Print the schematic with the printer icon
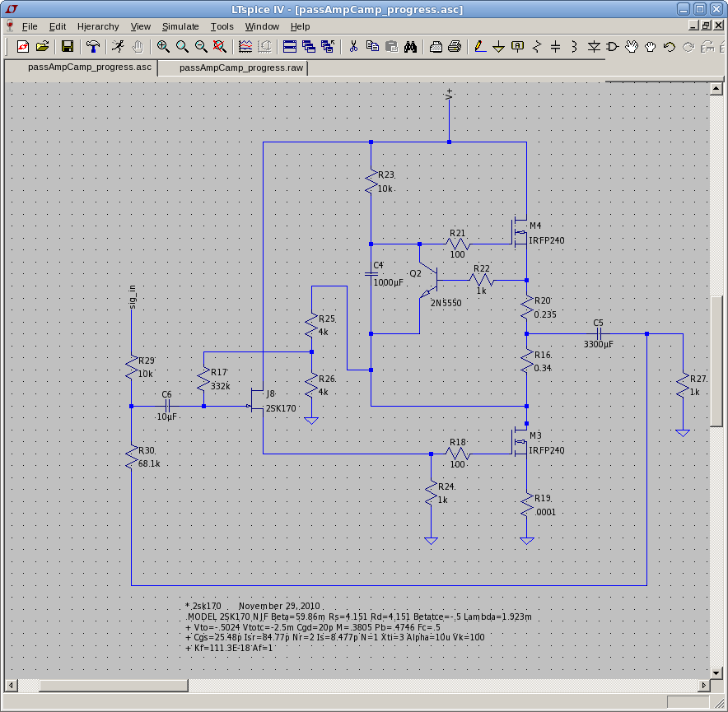The height and width of the screenshot is (712, 728). (x=455, y=46)
